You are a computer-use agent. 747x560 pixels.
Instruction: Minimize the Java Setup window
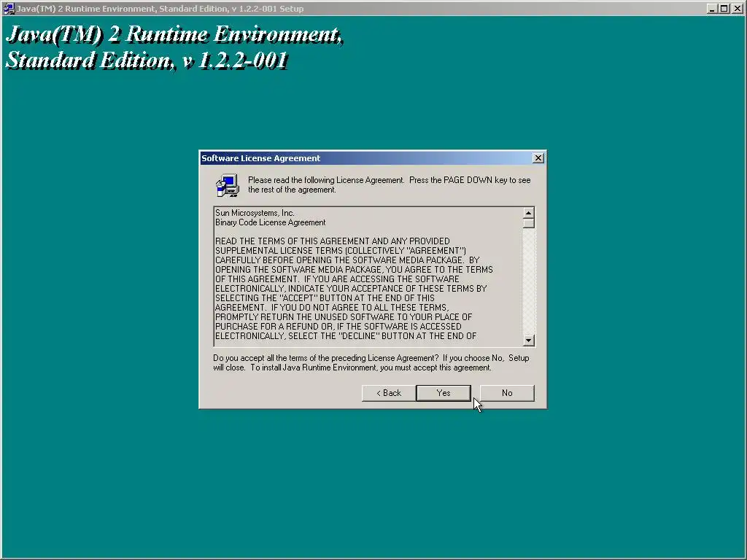pyautogui.click(x=712, y=9)
